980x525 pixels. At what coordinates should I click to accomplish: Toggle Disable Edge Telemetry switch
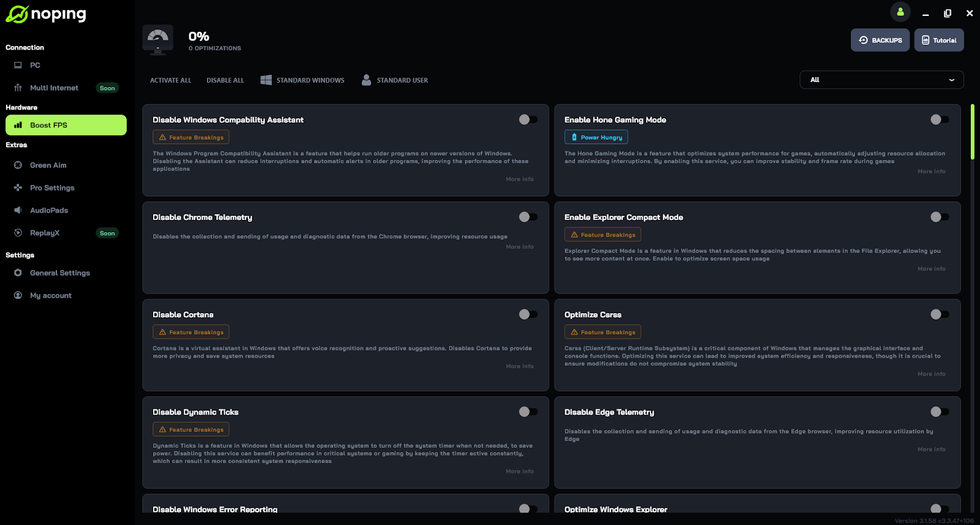tap(940, 412)
